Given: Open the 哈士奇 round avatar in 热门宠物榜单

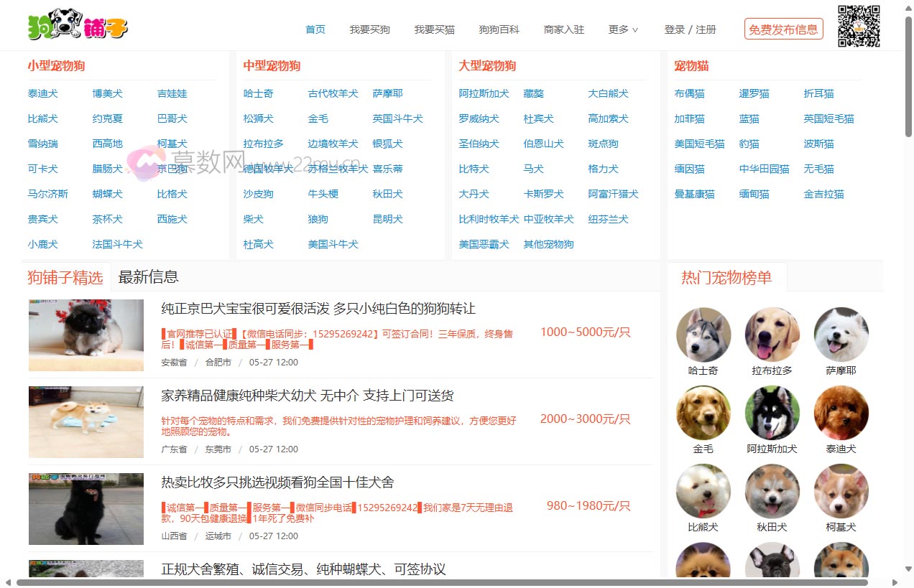Looking at the screenshot, I should coord(703,335).
